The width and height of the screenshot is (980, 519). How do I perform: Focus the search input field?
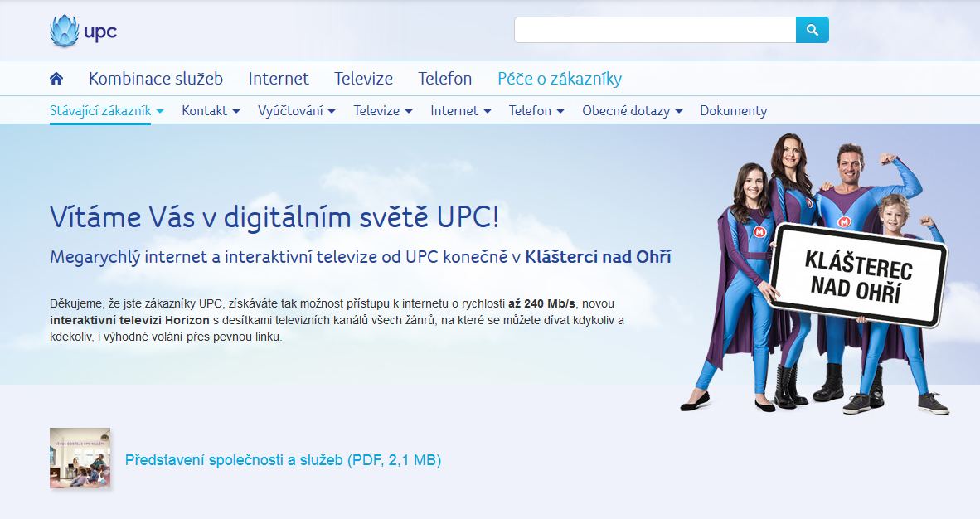[655, 30]
